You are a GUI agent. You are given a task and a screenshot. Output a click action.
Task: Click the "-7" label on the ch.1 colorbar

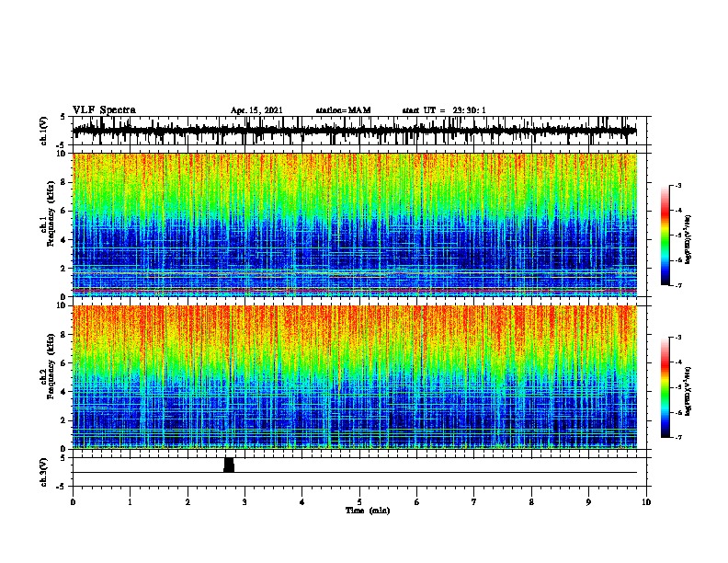pos(677,285)
